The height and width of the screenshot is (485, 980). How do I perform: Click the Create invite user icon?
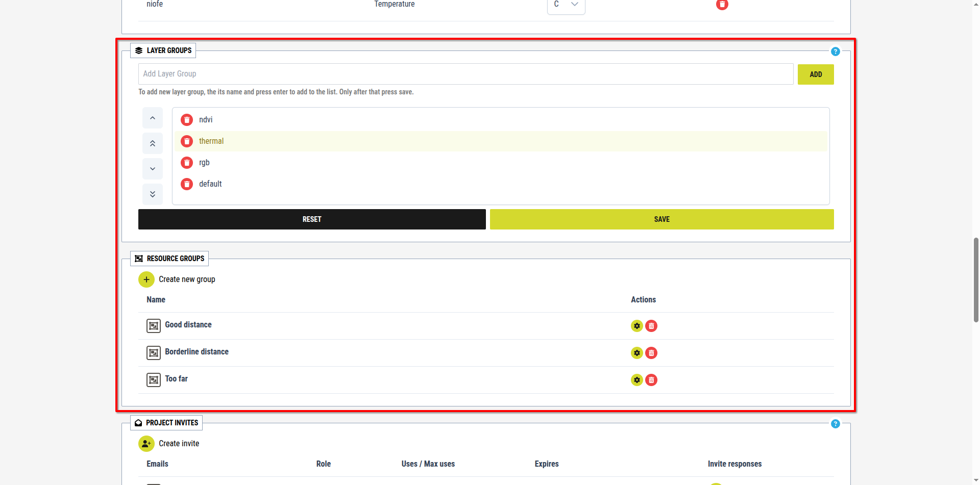click(146, 444)
